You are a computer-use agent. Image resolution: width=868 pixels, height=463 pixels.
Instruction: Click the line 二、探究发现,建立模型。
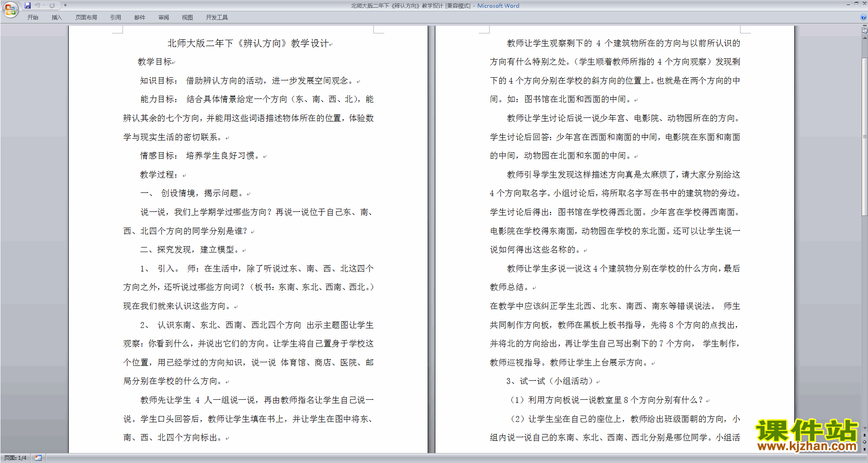click(x=191, y=250)
